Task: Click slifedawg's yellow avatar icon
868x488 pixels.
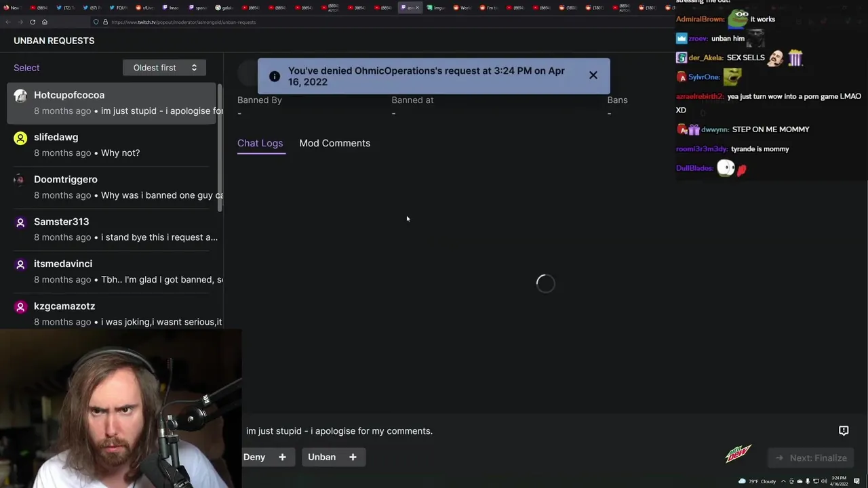Action: [20, 138]
